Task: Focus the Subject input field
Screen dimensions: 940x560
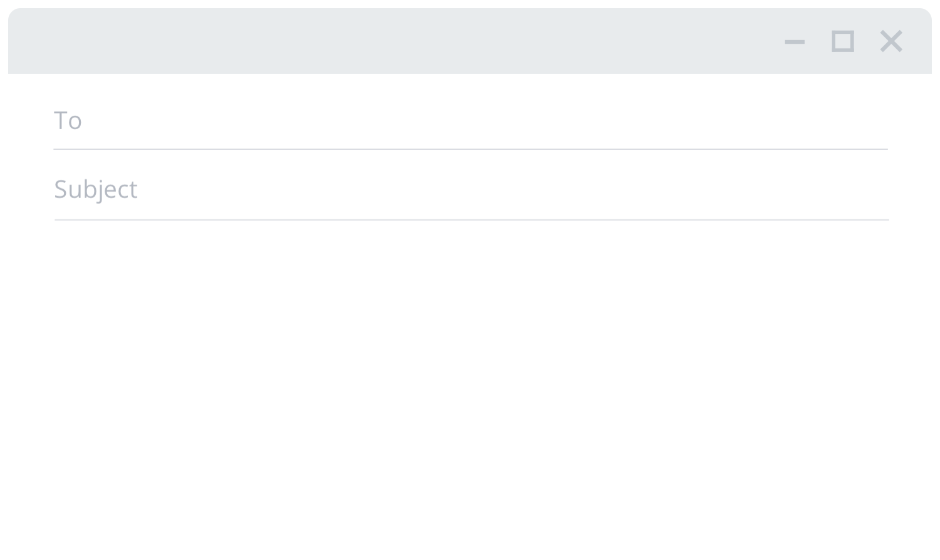Action: click(x=471, y=189)
